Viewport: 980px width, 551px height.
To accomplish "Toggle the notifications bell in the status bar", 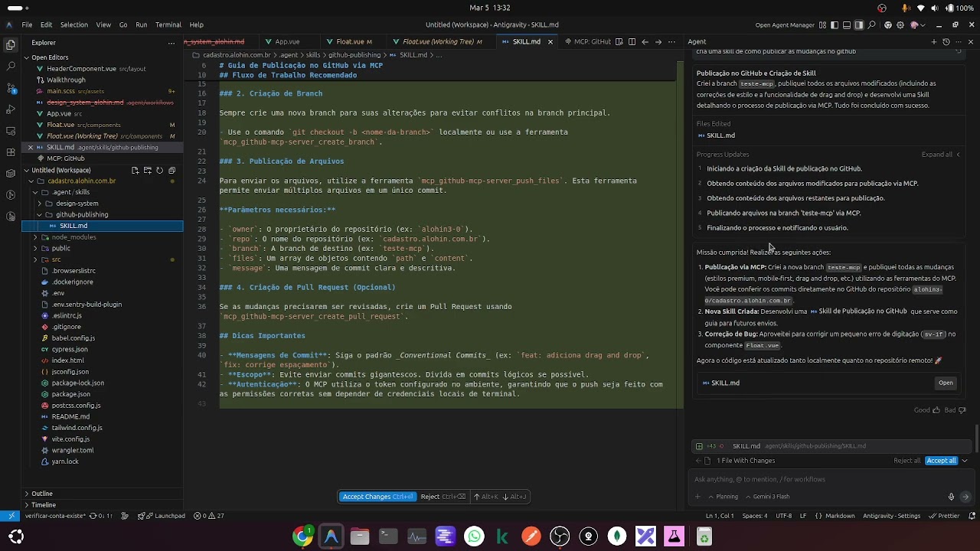I will [972, 516].
